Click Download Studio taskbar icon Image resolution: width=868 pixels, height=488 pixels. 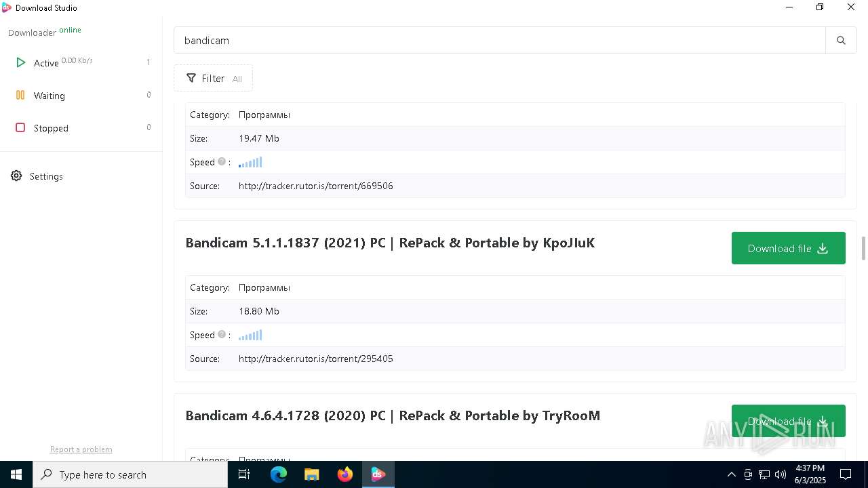tap(378, 474)
